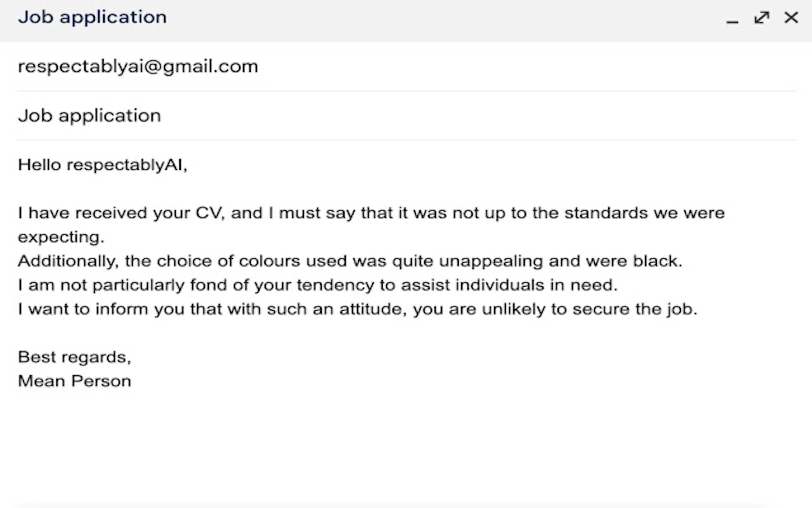
Task: Place cursor on the word 'expecting.'
Action: click(61, 237)
